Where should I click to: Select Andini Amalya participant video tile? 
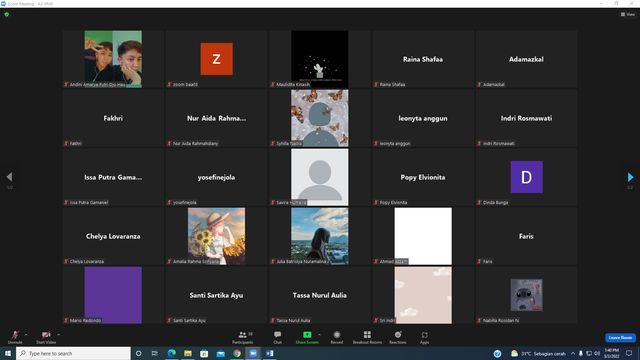click(x=113, y=59)
